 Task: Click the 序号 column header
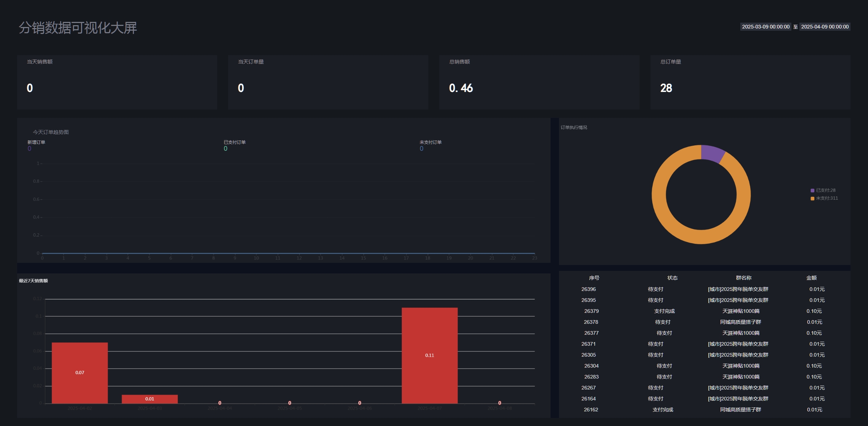pos(594,278)
